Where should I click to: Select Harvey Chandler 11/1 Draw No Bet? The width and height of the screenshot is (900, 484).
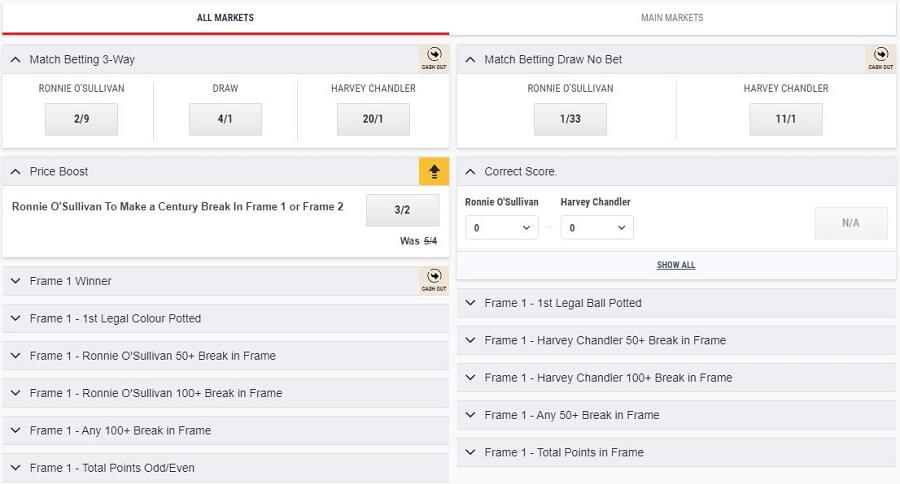tap(786, 119)
